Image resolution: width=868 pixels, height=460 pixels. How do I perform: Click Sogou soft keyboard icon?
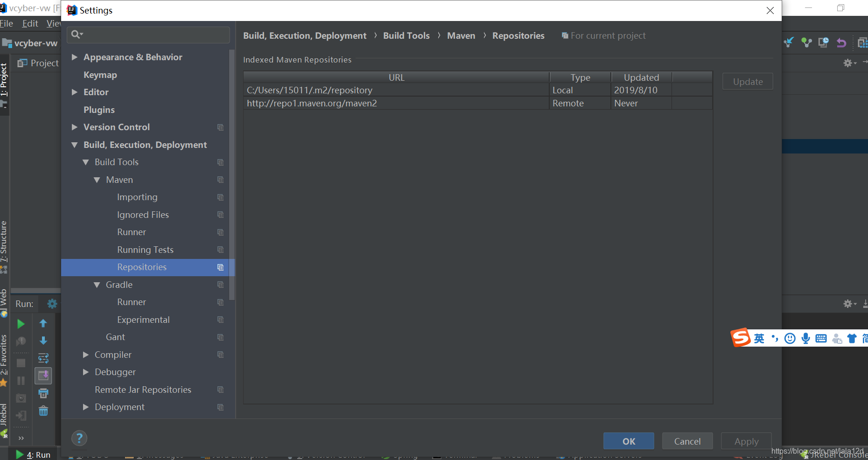[821, 339]
